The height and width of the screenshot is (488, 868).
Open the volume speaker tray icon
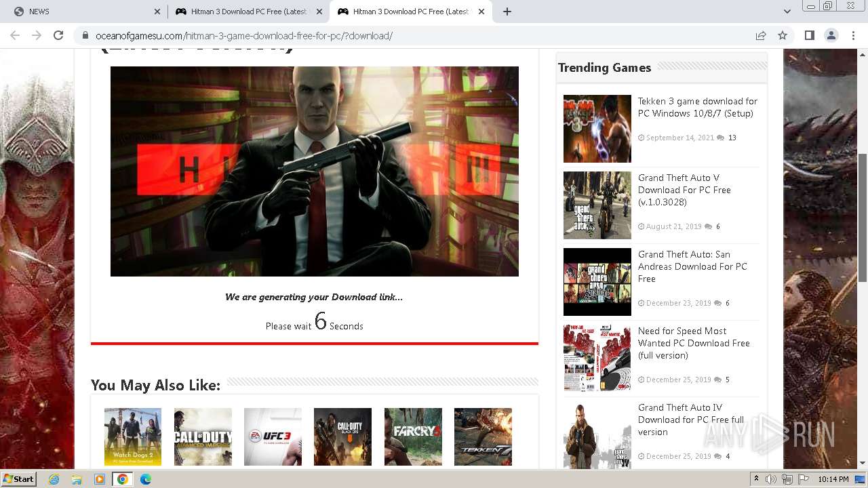click(x=771, y=479)
